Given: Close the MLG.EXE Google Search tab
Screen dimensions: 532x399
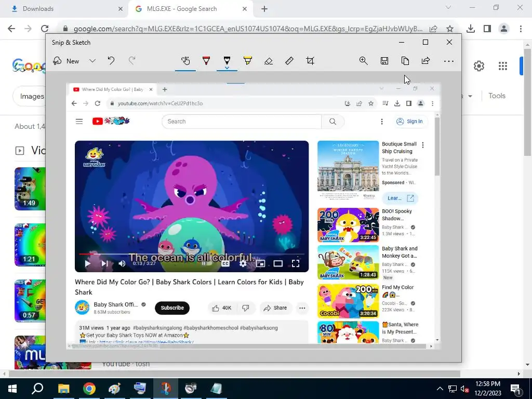Looking at the screenshot, I should (x=245, y=9).
